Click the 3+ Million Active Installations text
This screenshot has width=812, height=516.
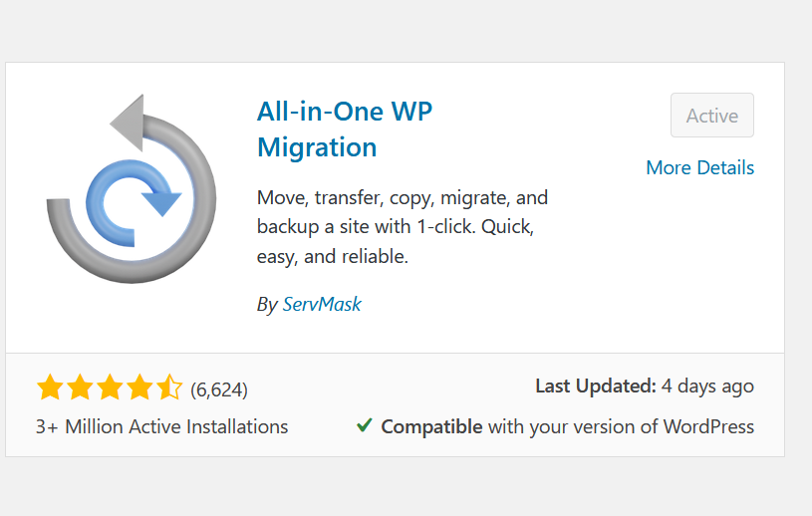161,427
